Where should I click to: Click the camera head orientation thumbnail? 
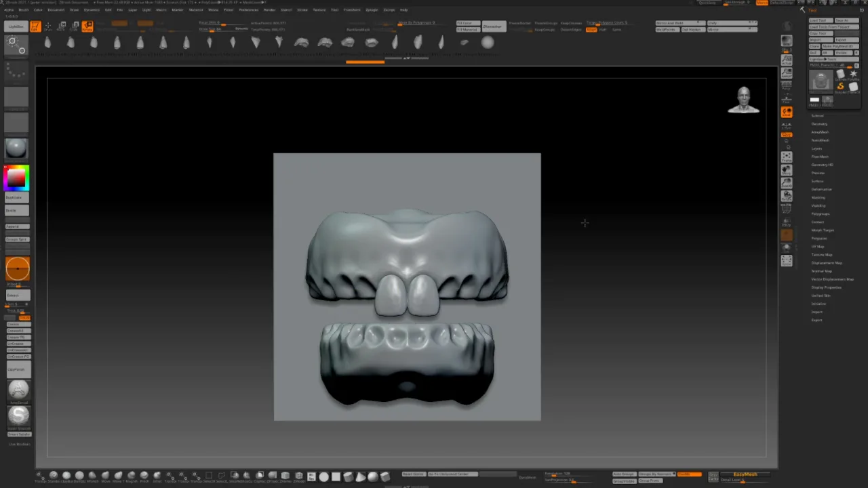[744, 100]
